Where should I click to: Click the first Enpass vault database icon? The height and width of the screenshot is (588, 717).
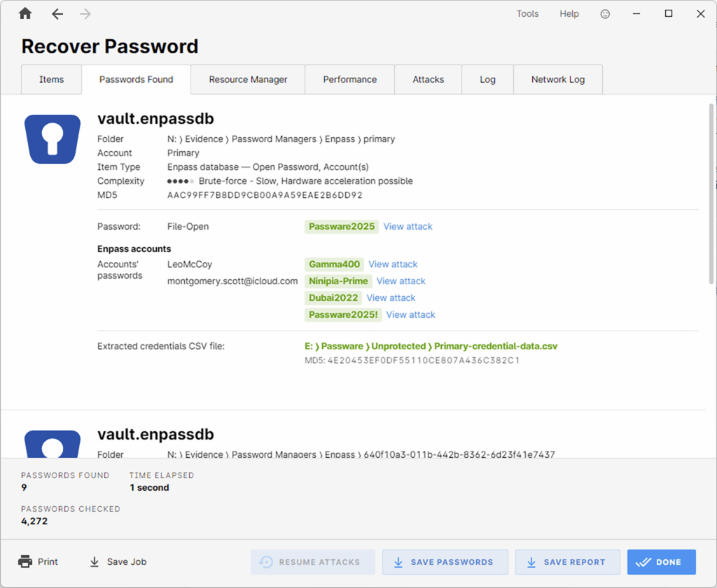53,139
